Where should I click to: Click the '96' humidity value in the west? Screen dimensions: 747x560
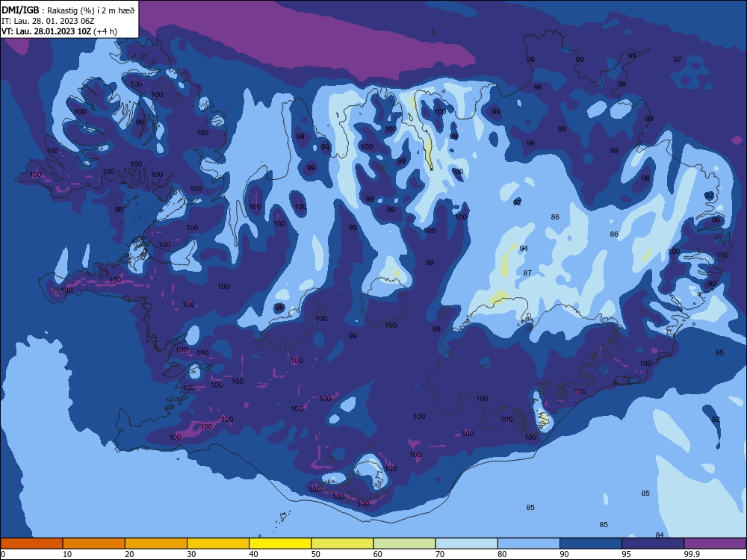point(119,210)
